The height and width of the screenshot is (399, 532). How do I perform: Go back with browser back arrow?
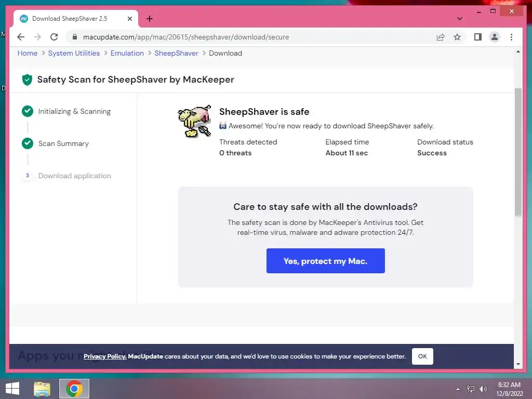[21, 37]
